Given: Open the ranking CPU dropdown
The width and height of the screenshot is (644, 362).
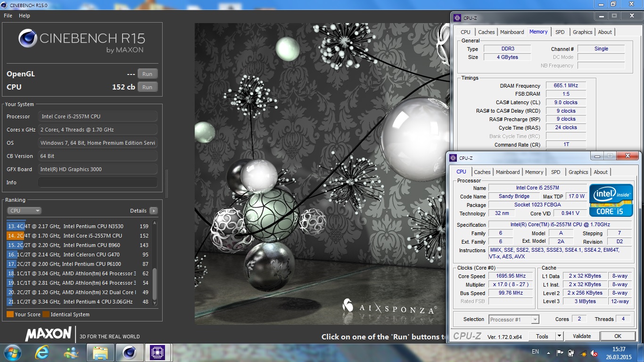Looking at the screenshot, I should [24, 211].
